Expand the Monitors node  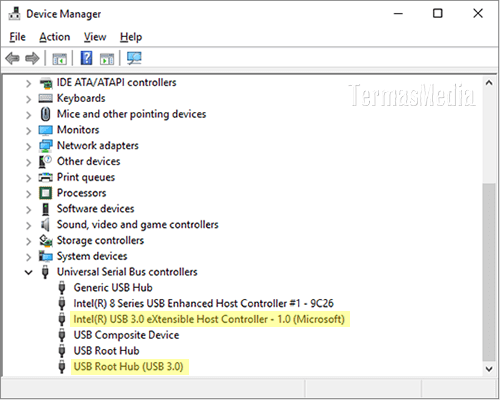(x=29, y=130)
